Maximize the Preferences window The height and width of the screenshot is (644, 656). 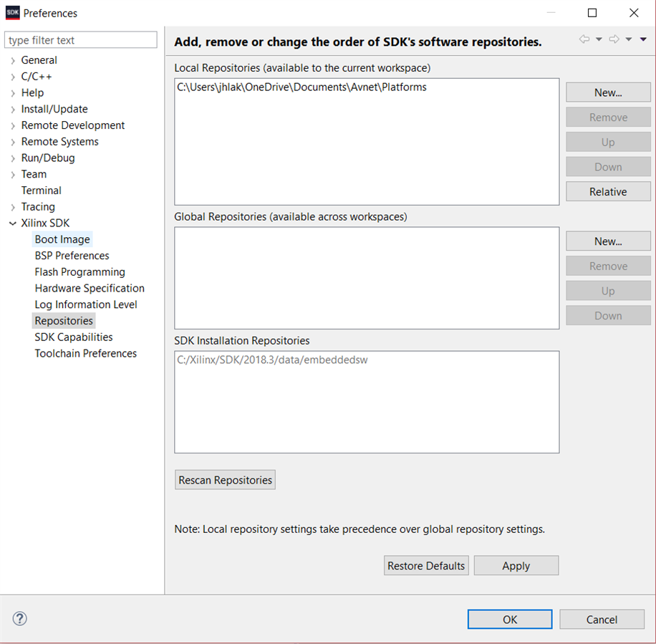click(592, 13)
